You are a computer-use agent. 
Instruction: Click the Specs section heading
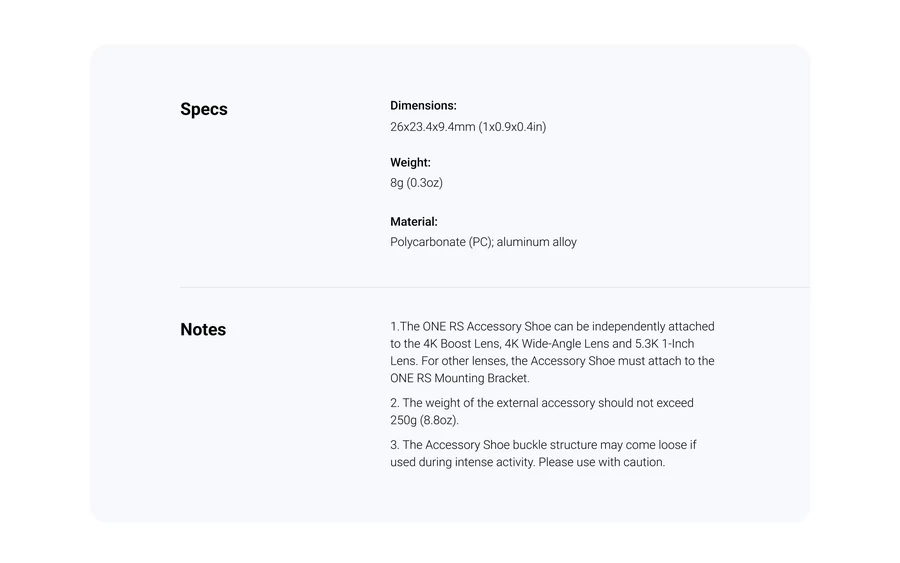204,110
